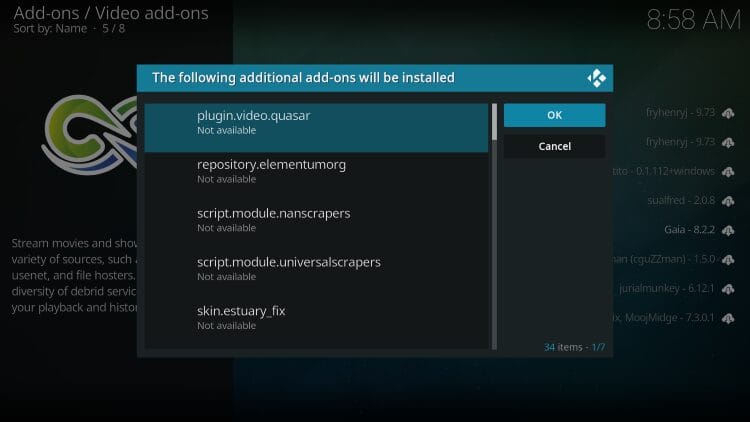Click cloud download icon beside first fryhenryj - 9.73

click(x=728, y=113)
